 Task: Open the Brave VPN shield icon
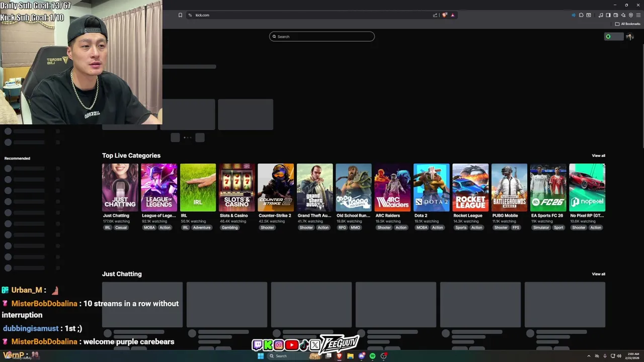[631, 15]
